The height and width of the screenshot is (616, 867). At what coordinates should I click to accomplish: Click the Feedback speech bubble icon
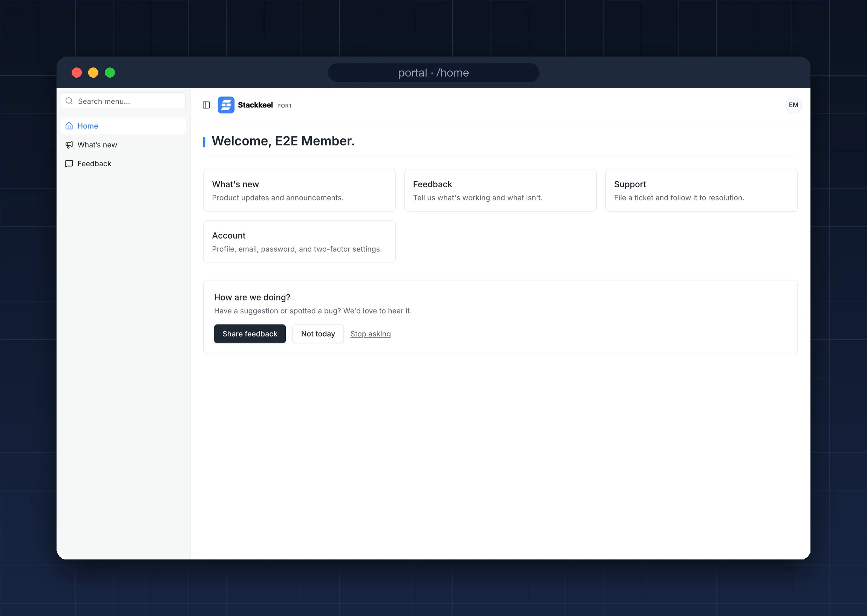pos(69,164)
